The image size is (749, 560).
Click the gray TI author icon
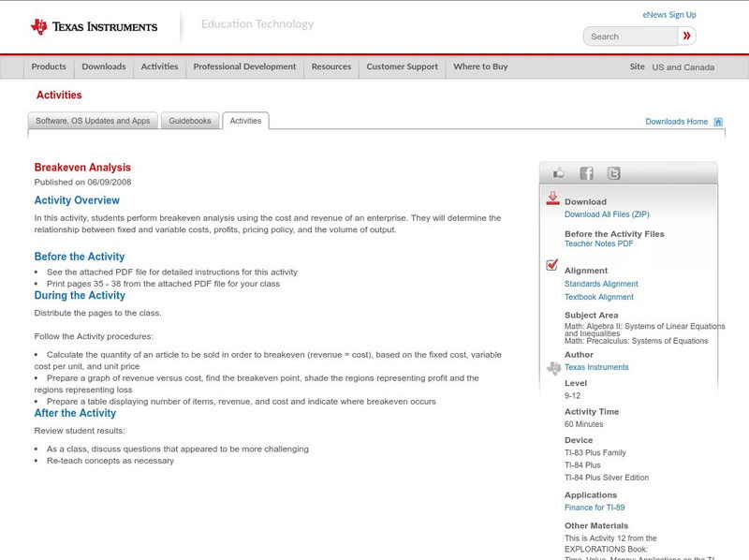coord(553,368)
